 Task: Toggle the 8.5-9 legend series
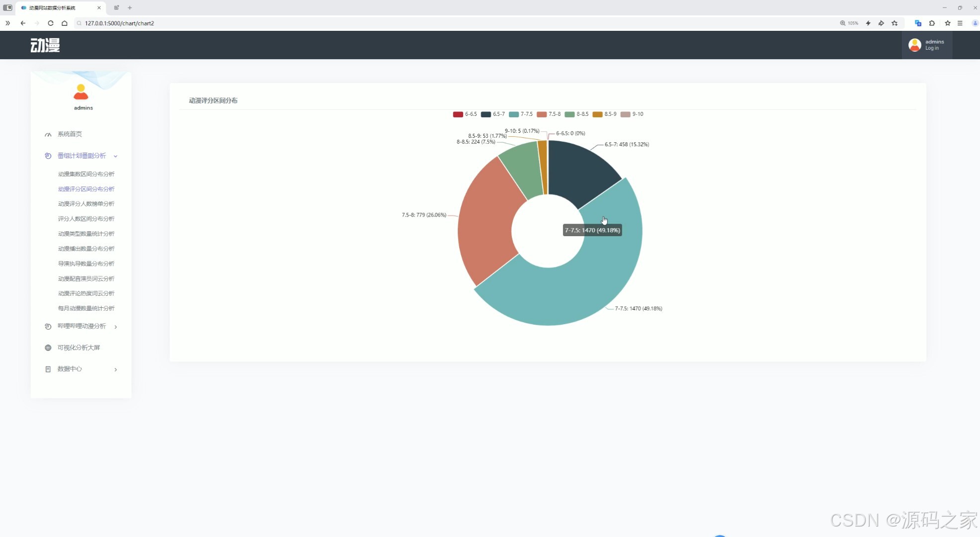coord(604,114)
